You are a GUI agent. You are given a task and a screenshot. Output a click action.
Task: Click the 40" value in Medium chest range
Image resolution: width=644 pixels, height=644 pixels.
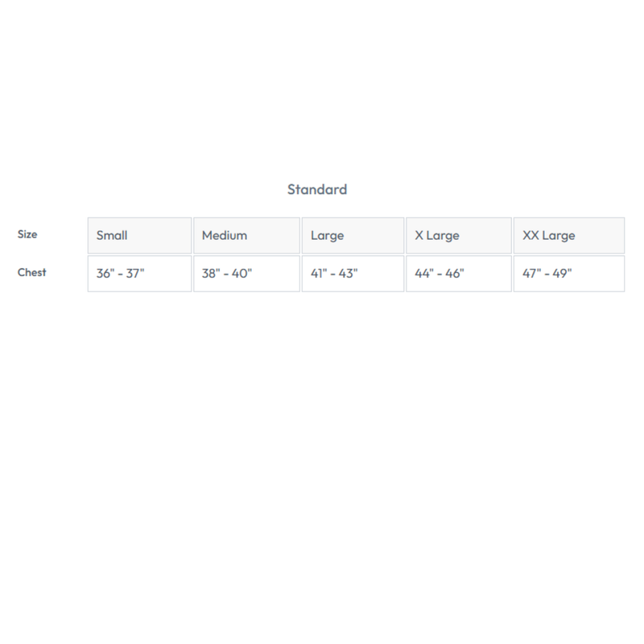242,274
